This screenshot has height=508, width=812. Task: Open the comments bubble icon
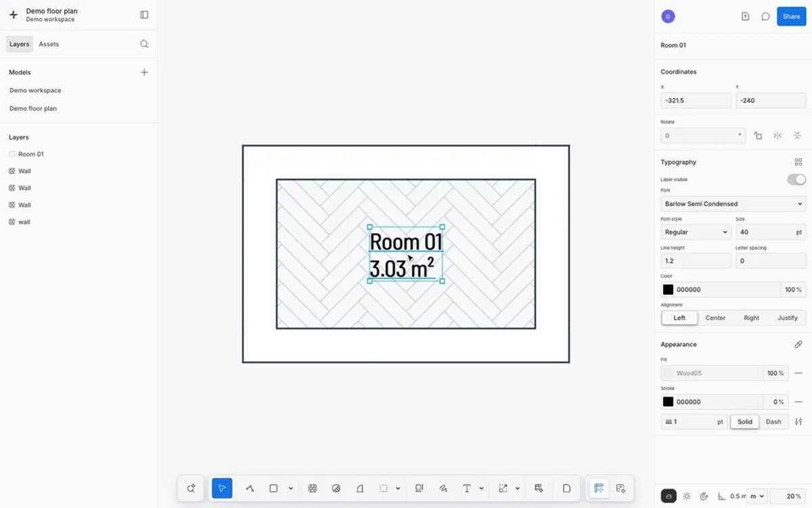(x=765, y=17)
